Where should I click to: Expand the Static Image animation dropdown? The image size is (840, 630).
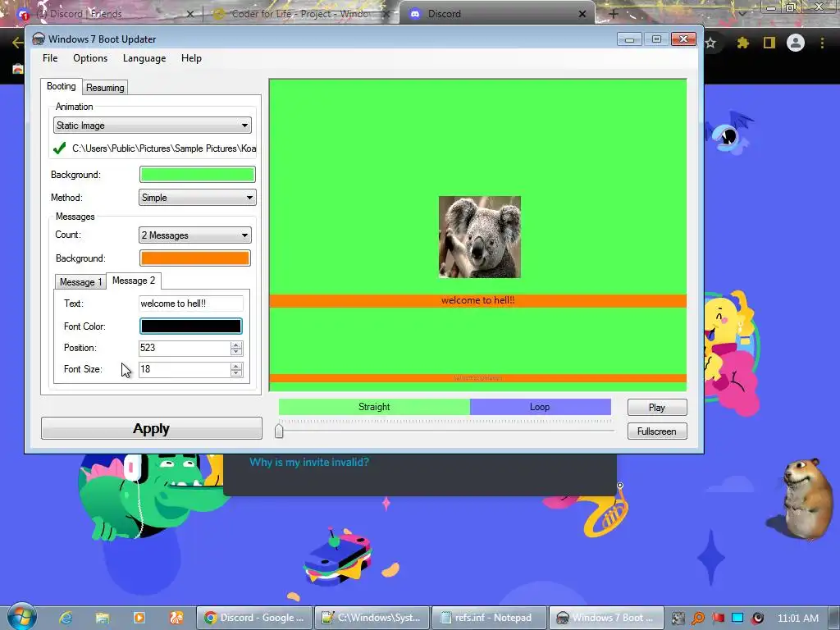152,126
